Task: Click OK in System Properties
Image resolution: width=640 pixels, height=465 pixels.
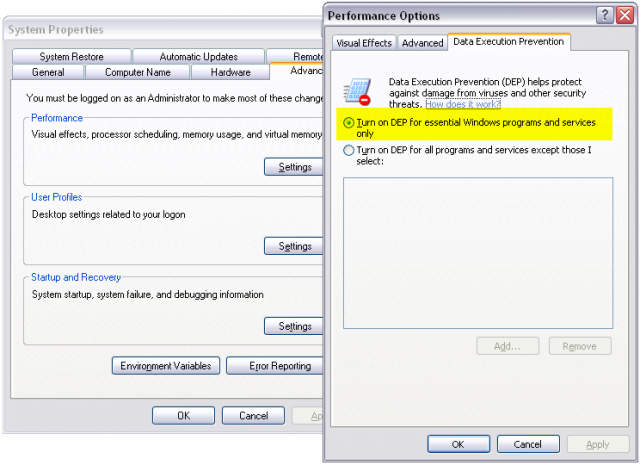Action: [x=183, y=416]
